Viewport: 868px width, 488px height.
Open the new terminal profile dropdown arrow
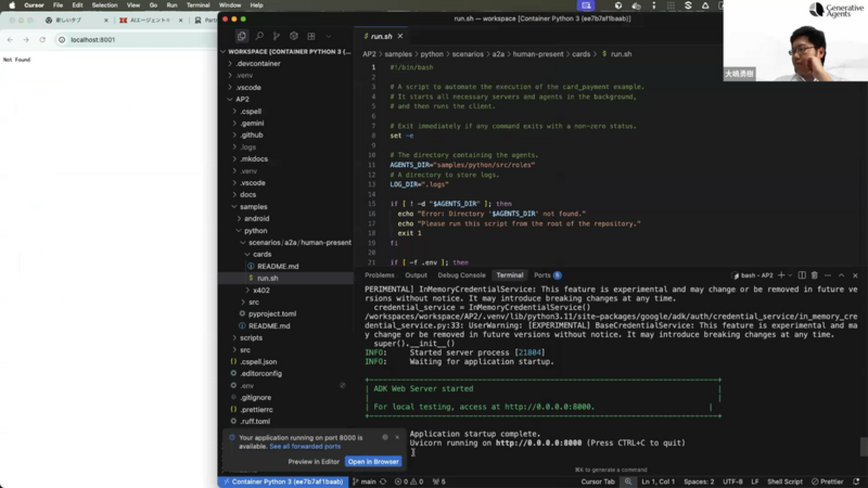pyautogui.click(x=790, y=275)
